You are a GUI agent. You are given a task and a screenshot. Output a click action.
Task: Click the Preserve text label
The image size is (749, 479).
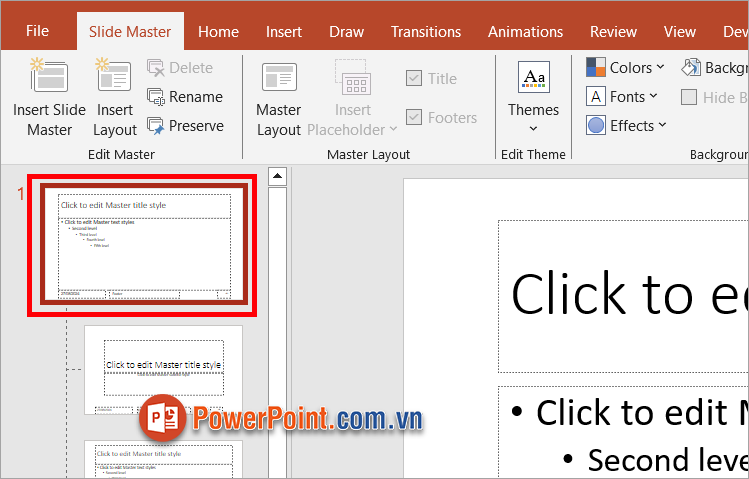pyautogui.click(x=196, y=126)
